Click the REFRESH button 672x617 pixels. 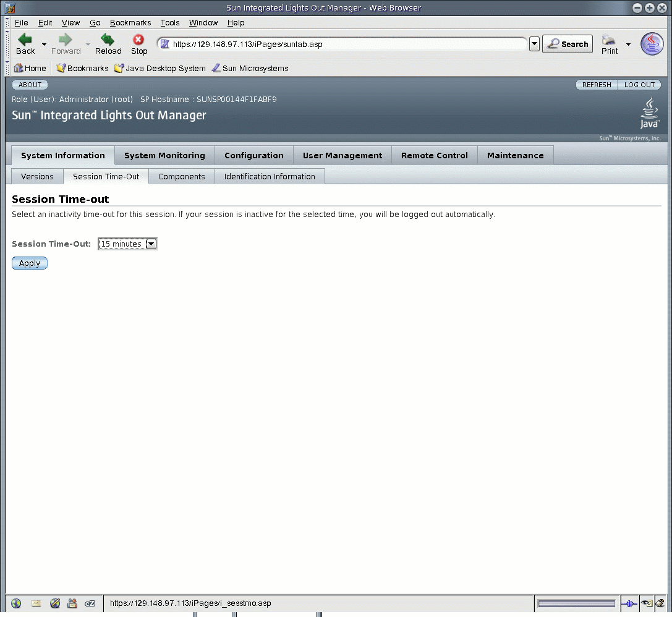tap(597, 85)
